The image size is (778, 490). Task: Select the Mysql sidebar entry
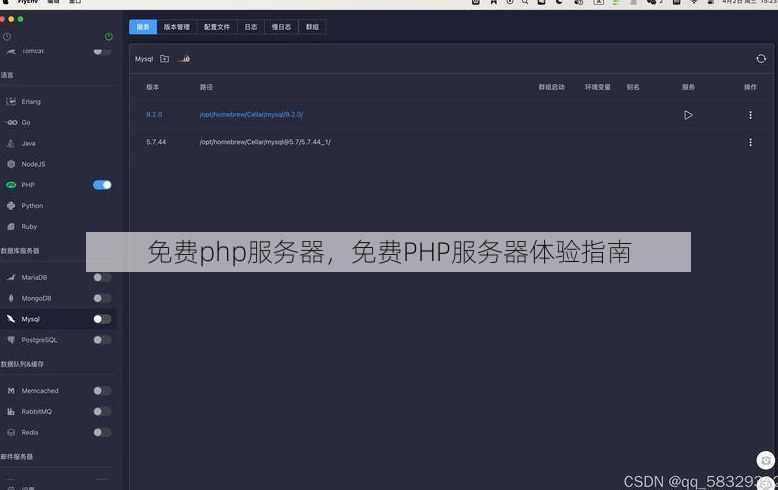pyautogui.click(x=30, y=319)
